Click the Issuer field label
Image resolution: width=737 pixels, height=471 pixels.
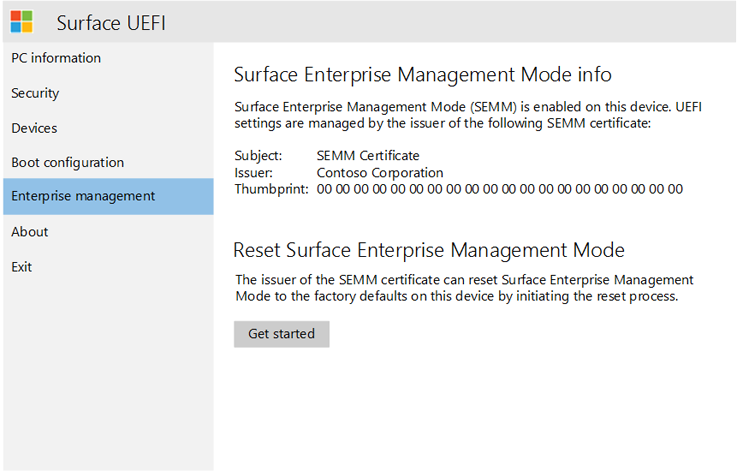click(x=254, y=172)
